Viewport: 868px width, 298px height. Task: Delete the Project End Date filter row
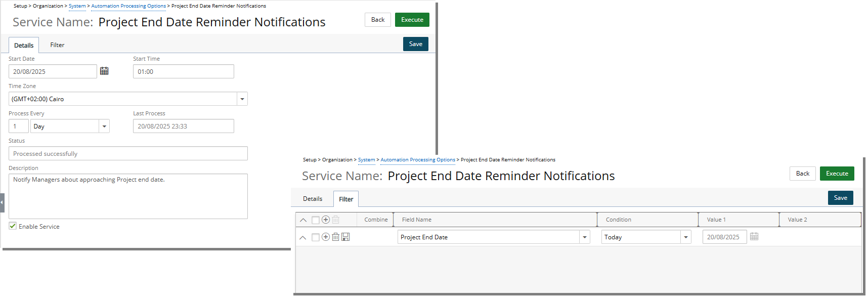coord(335,237)
